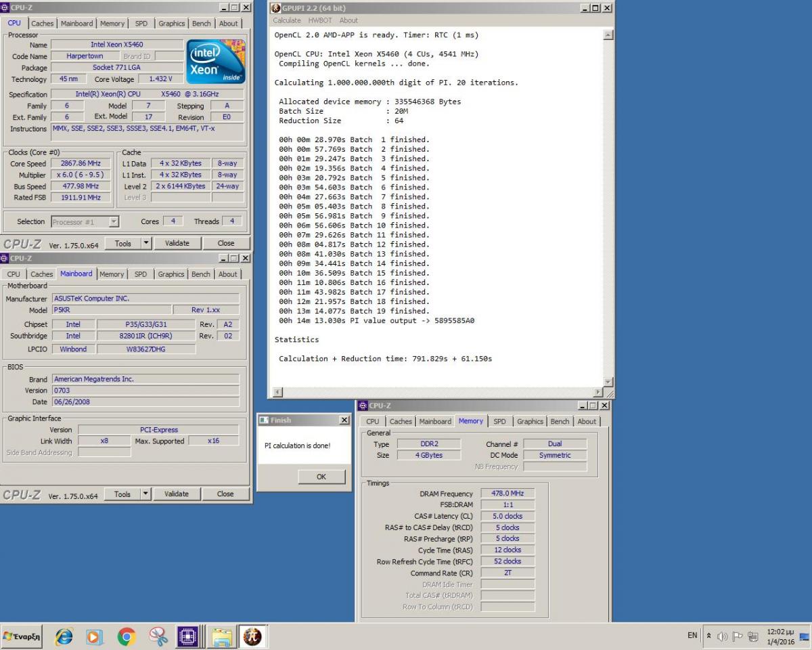This screenshot has width=812, height=650.
Task: Click the DRAM Frequency value 478.0 MHz
Action: click(x=507, y=494)
